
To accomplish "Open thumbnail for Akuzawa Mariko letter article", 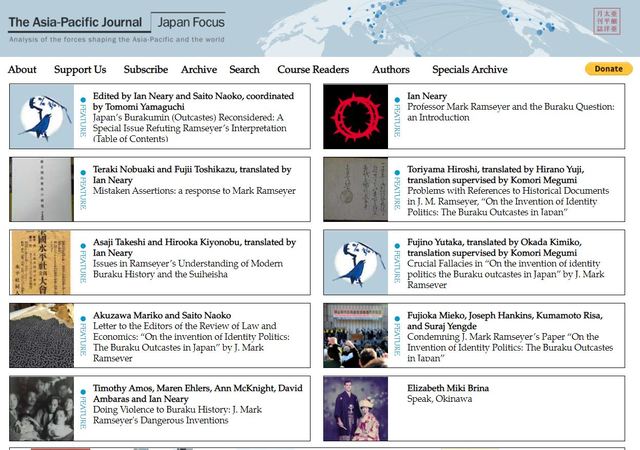I will tap(42, 335).
